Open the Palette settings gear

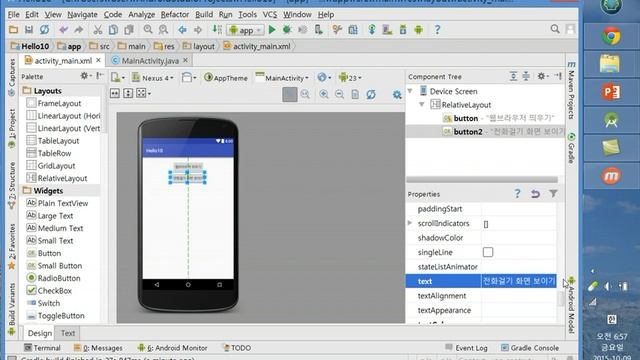point(84,76)
